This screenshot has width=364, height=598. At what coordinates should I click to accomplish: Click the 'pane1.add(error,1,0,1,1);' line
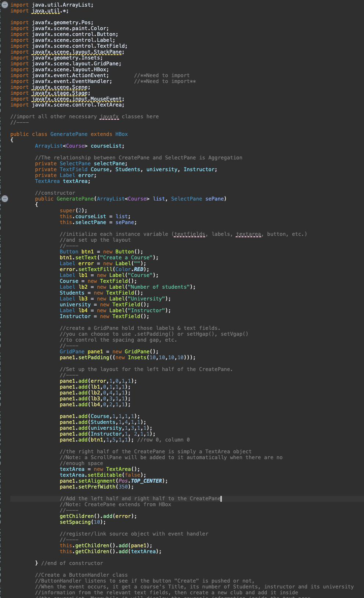coord(98,381)
